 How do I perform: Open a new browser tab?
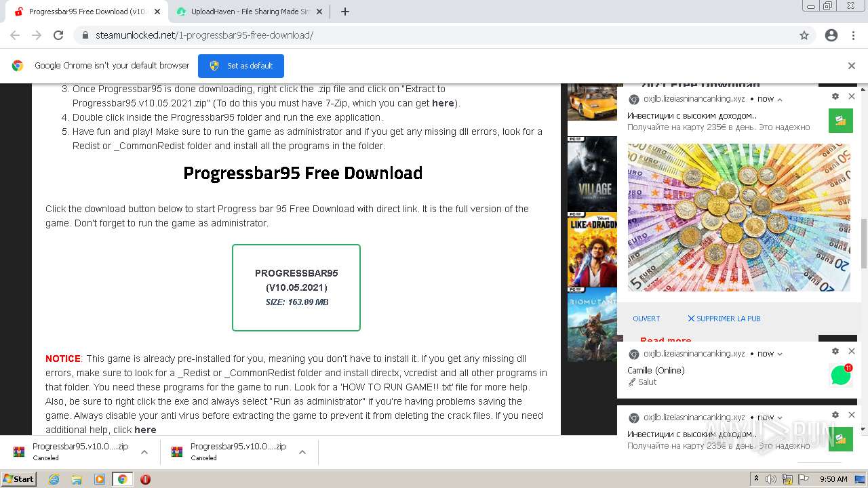[344, 12]
